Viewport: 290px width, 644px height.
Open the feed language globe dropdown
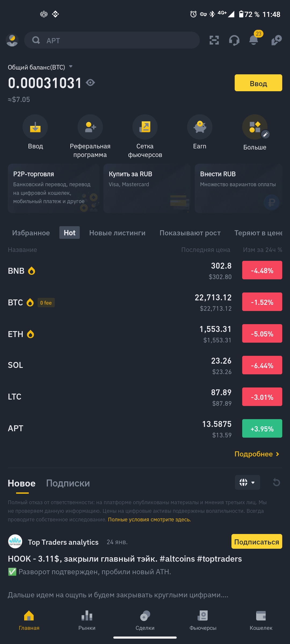pos(247,482)
